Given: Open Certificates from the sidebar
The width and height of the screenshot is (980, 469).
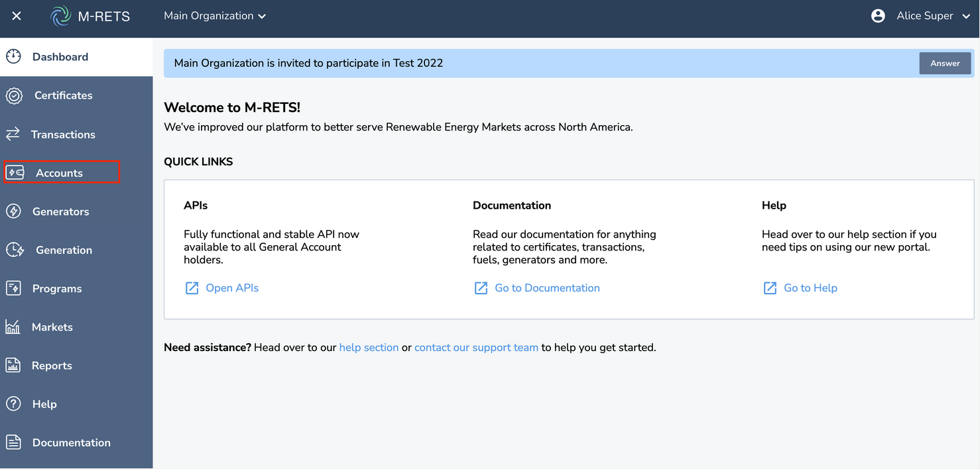Looking at the screenshot, I should (x=76, y=95).
